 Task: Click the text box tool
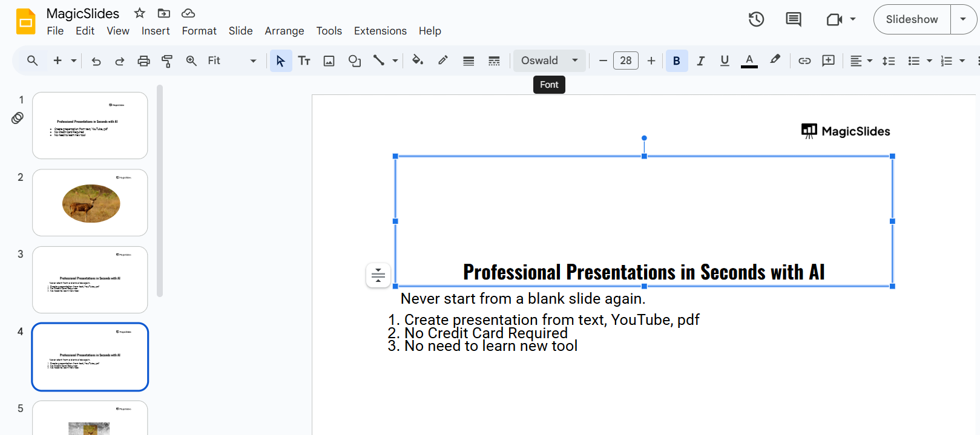(304, 61)
